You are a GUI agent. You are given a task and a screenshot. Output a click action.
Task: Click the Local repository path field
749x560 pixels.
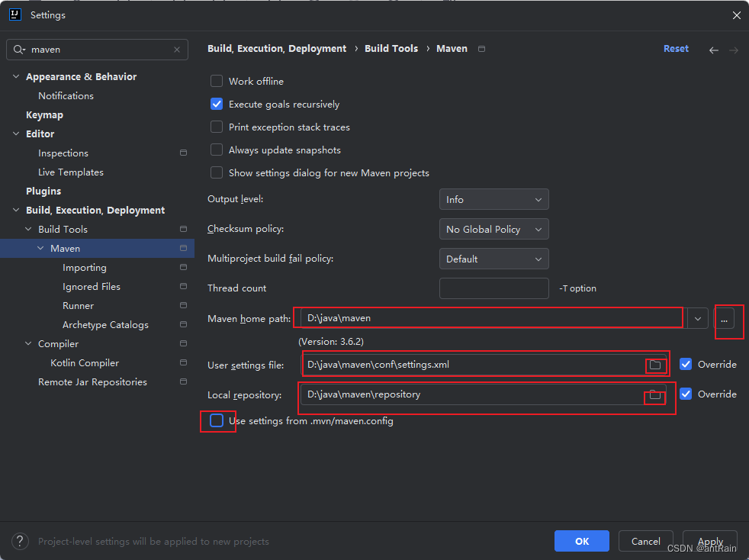pos(484,394)
